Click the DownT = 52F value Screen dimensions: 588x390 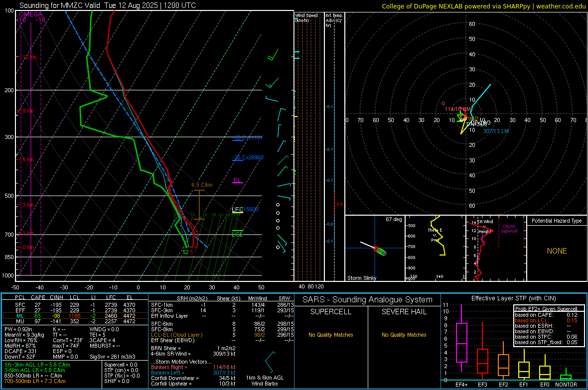20,357
